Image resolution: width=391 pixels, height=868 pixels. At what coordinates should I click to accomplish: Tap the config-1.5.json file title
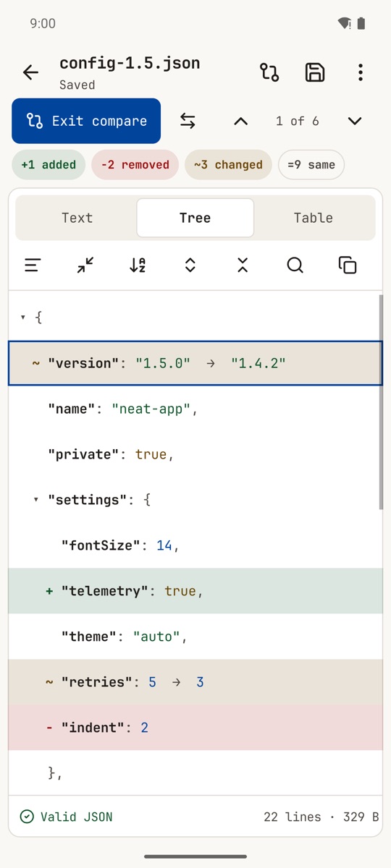(x=130, y=64)
